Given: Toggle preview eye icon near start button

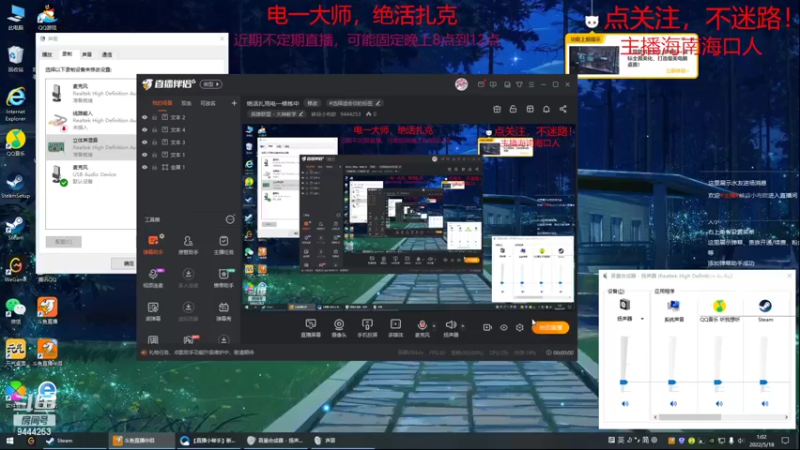Looking at the screenshot, I should click(x=504, y=328).
